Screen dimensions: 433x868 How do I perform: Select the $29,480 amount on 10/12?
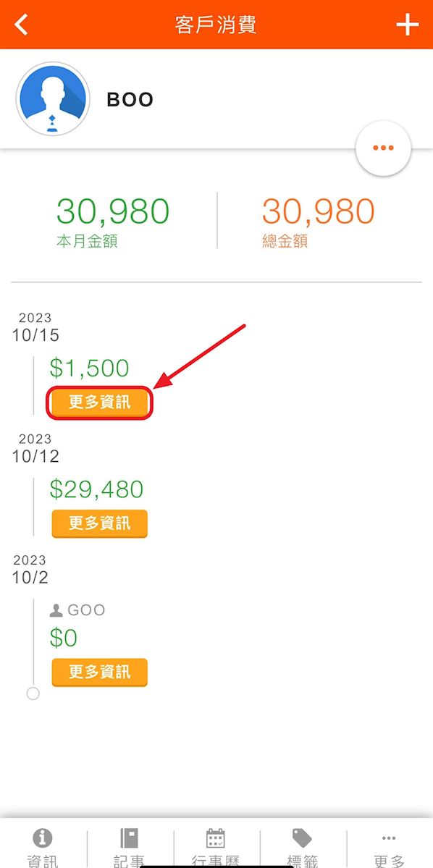coord(96,489)
